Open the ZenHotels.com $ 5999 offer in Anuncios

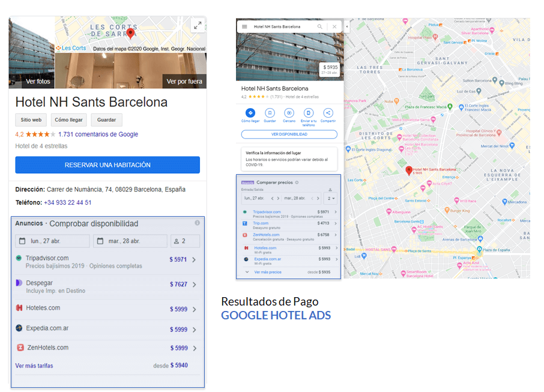pos(107,348)
